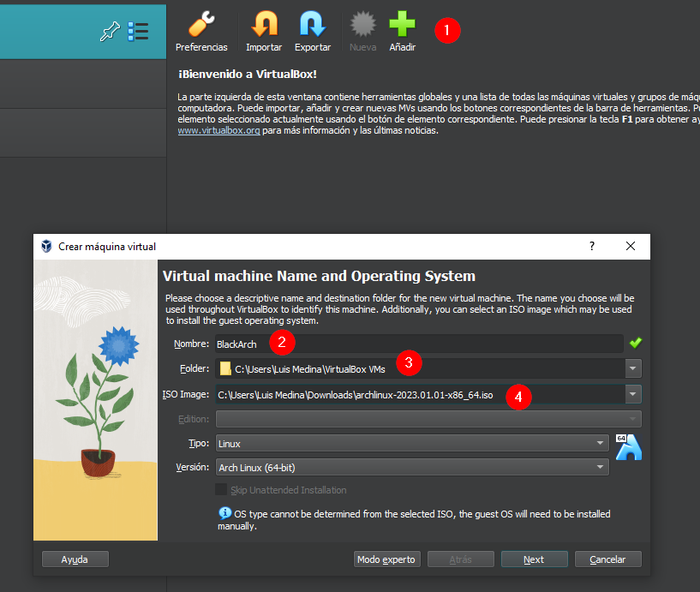Click the dialog help question mark
Viewport: 700px width, 592px height.
(591, 246)
